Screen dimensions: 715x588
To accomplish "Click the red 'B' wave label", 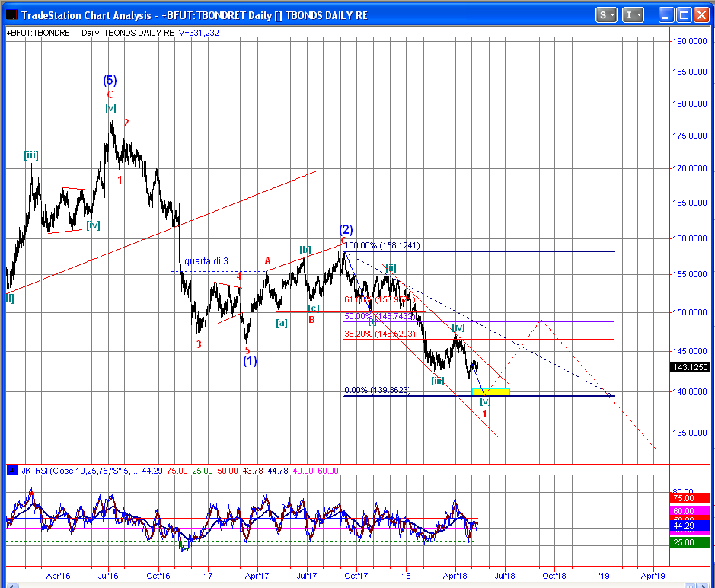I will (x=312, y=320).
